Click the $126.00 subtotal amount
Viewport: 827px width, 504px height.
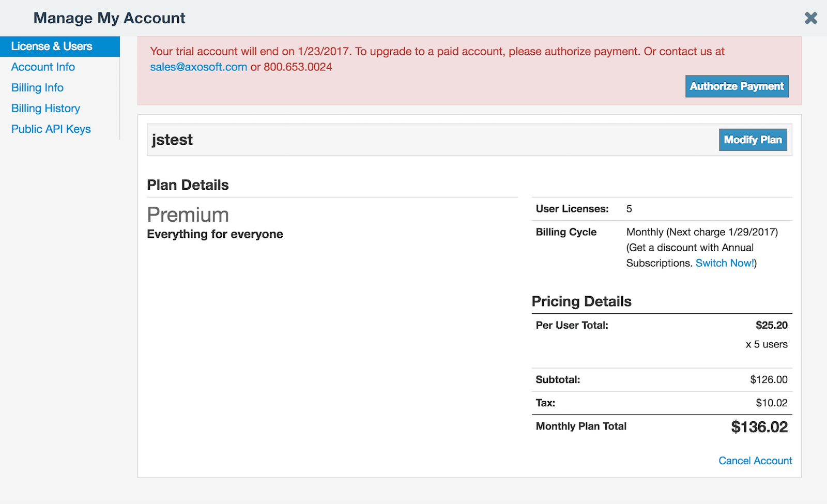[x=769, y=379]
